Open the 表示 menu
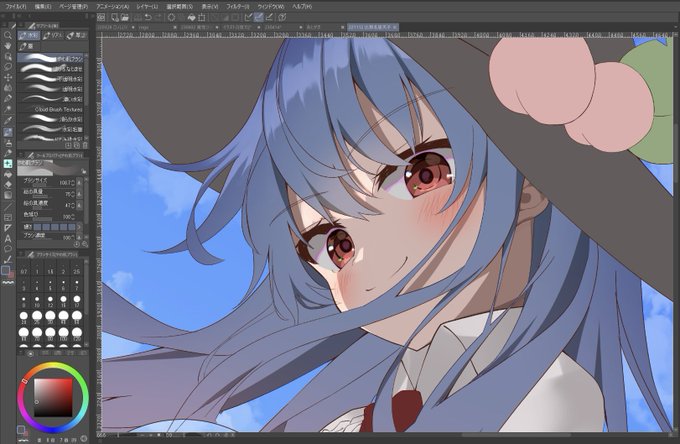 [209, 7]
